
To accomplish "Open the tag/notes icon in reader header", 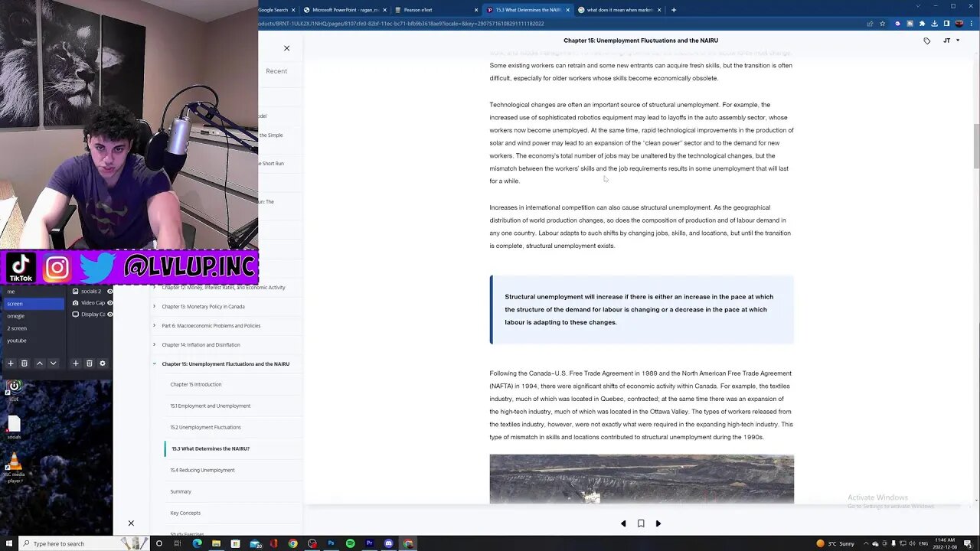I will 926,41.
